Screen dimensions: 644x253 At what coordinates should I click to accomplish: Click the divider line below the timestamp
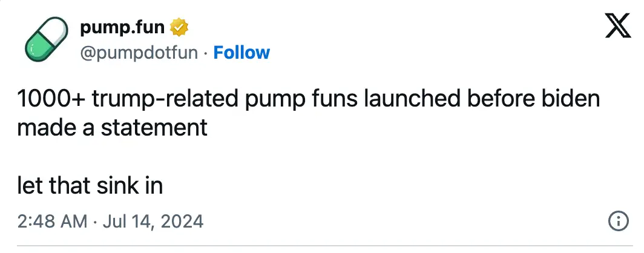tap(322, 246)
